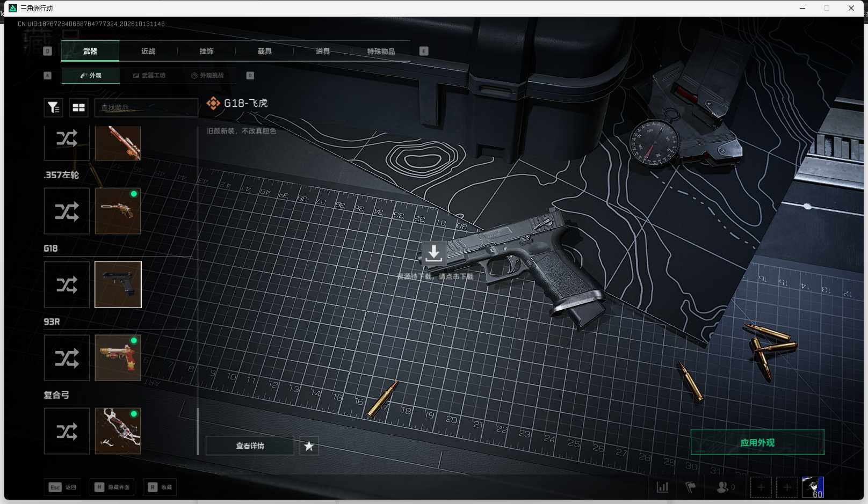Screen dimensions: 868x504
Task: Click the 查找藏品 search field
Action: [x=146, y=108]
